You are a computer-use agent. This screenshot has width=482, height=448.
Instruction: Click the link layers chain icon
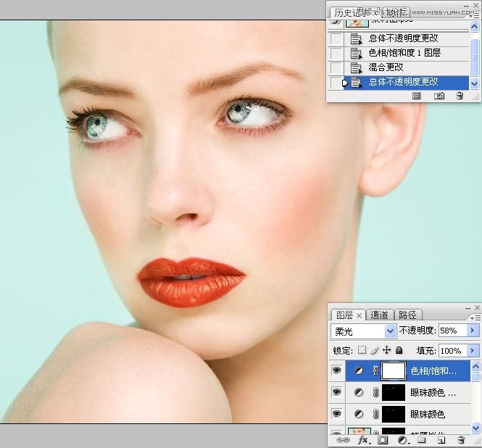(x=342, y=440)
